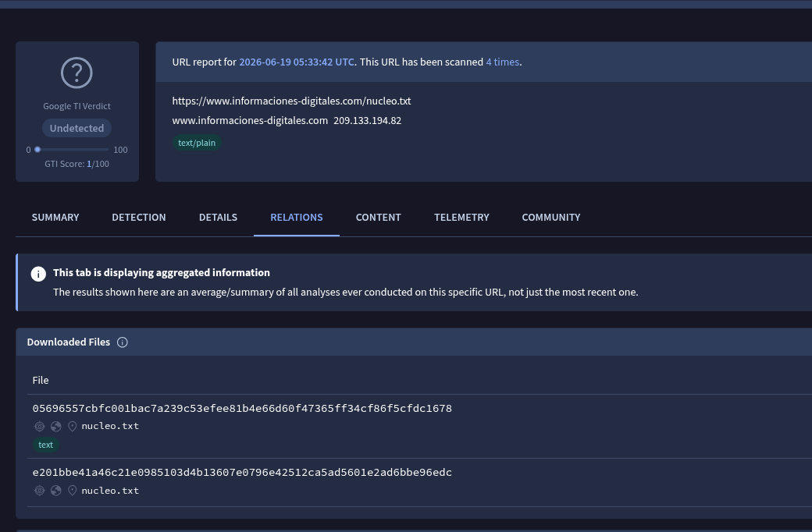The height and width of the screenshot is (532, 812).
Task: Click the File column header
Action: point(41,381)
